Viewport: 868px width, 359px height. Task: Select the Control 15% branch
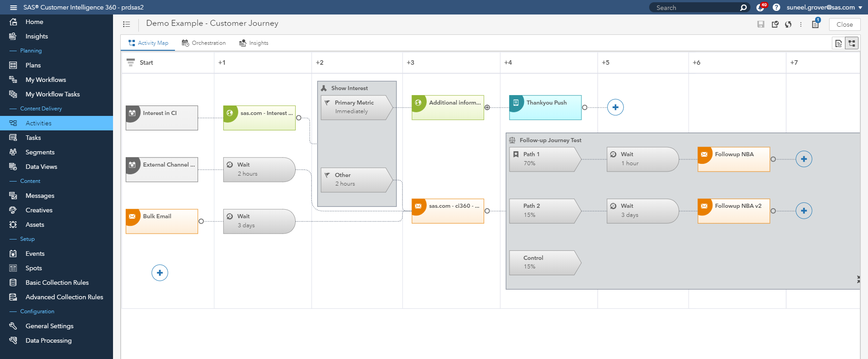(x=545, y=263)
